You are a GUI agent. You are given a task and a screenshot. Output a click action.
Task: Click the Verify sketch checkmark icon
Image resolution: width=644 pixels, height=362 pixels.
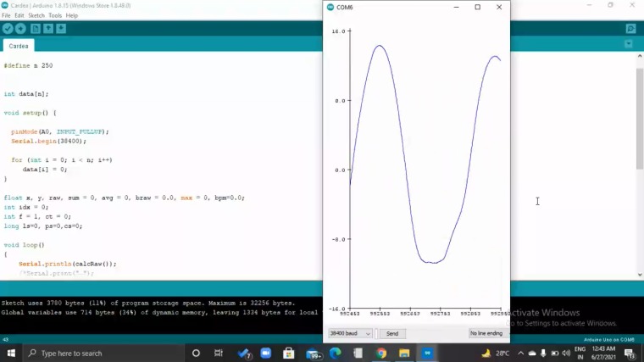click(x=8, y=28)
